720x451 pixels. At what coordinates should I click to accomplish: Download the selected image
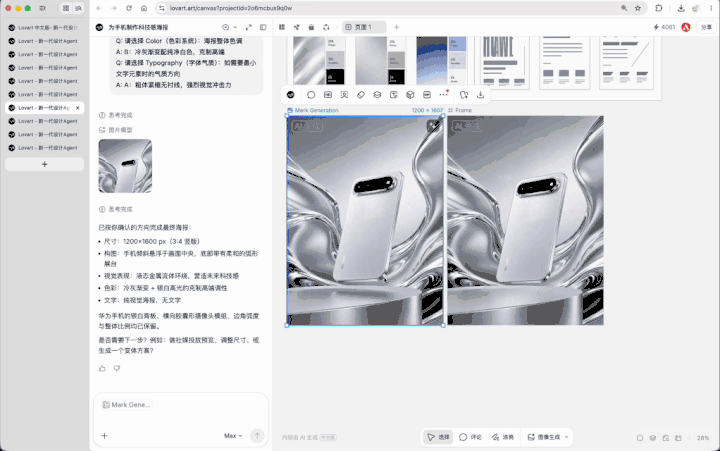coord(480,95)
